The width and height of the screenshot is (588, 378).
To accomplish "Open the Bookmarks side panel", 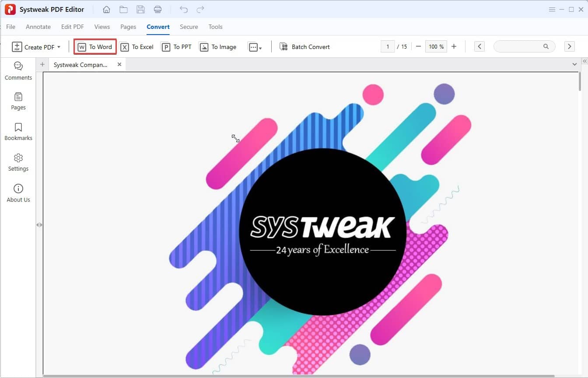I will coord(18,132).
